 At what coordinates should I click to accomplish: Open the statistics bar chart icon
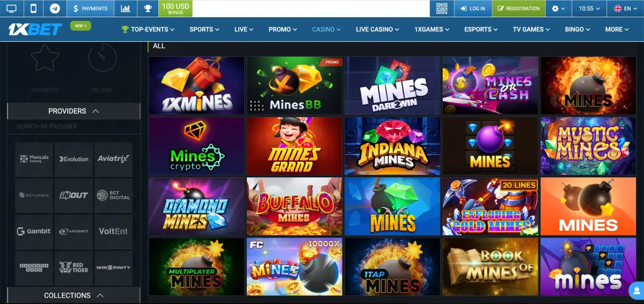(x=126, y=9)
